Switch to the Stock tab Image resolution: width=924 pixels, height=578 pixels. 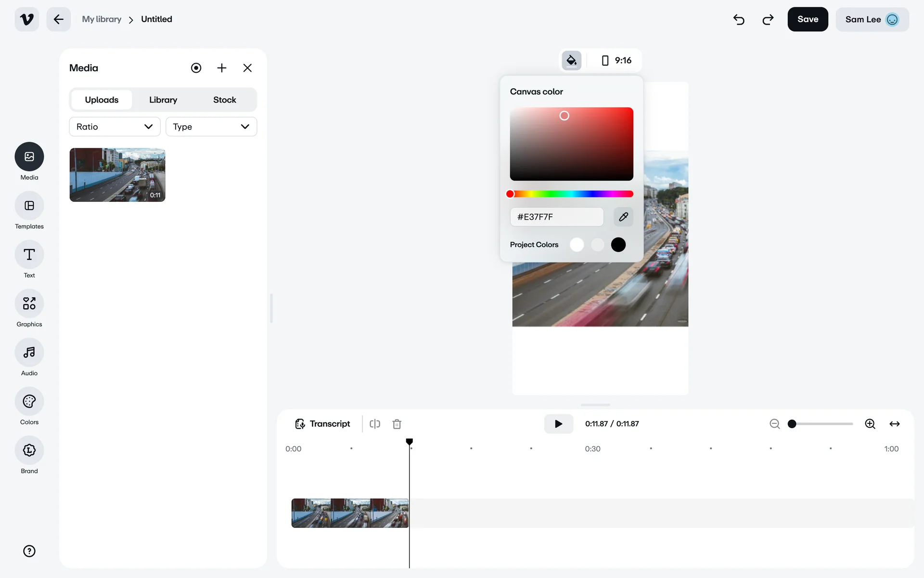coord(224,100)
